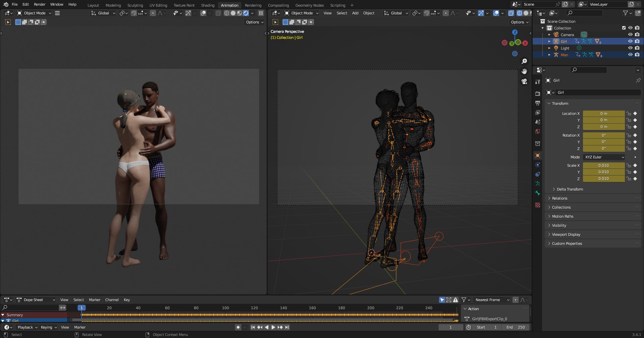Toggle the Location X lock

(x=629, y=114)
